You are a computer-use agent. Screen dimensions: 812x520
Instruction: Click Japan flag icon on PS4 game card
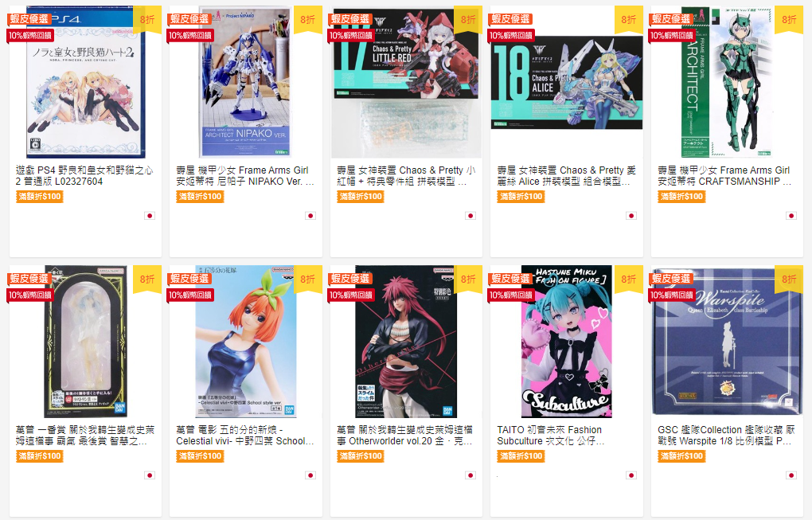pyautogui.click(x=150, y=216)
